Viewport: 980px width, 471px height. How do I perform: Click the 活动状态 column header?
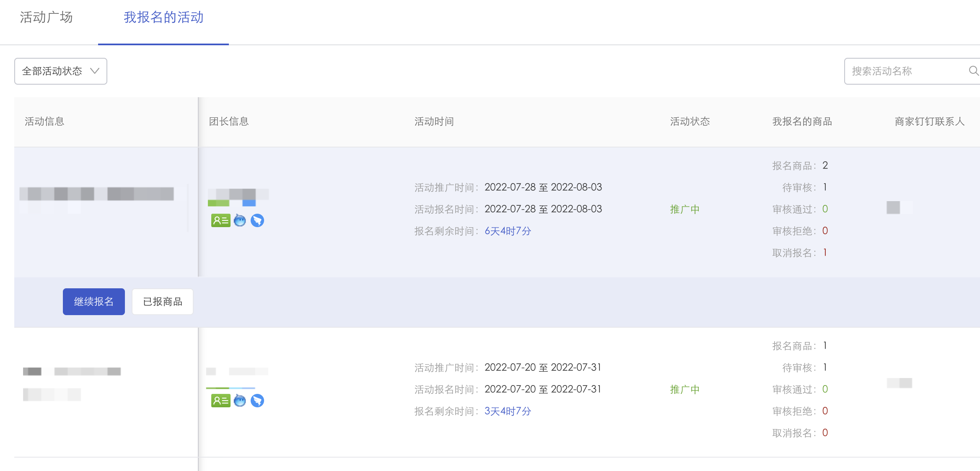coord(690,122)
